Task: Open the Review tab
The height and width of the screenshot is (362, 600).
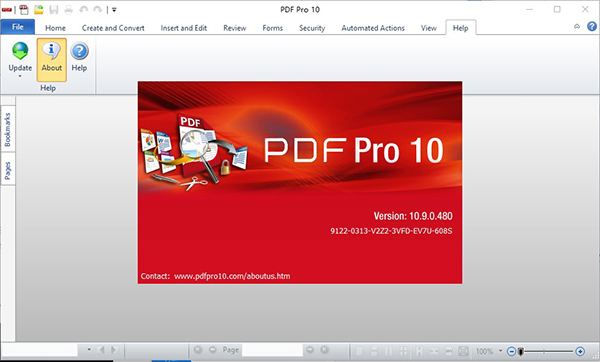Action: point(235,28)
